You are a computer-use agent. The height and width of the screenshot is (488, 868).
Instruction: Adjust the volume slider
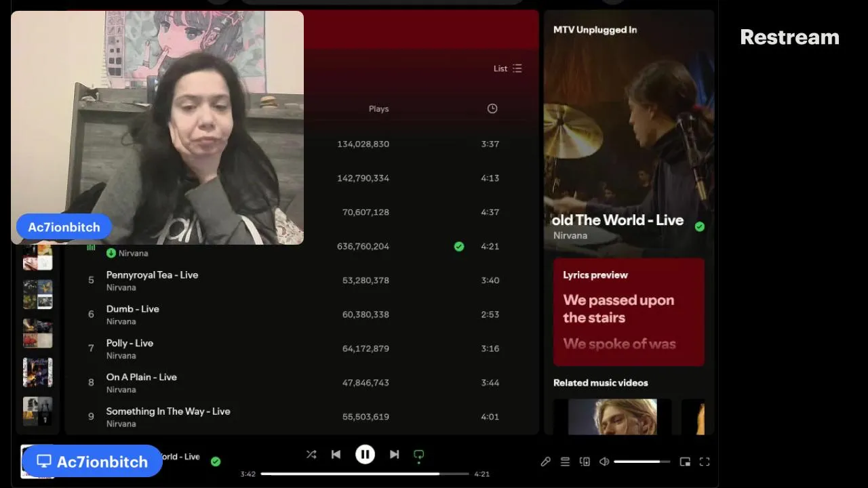coord(642,462)
